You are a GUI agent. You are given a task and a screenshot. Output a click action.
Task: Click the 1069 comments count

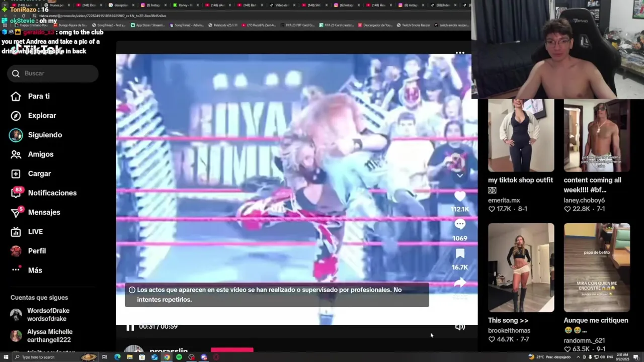[x=460, y=238]
